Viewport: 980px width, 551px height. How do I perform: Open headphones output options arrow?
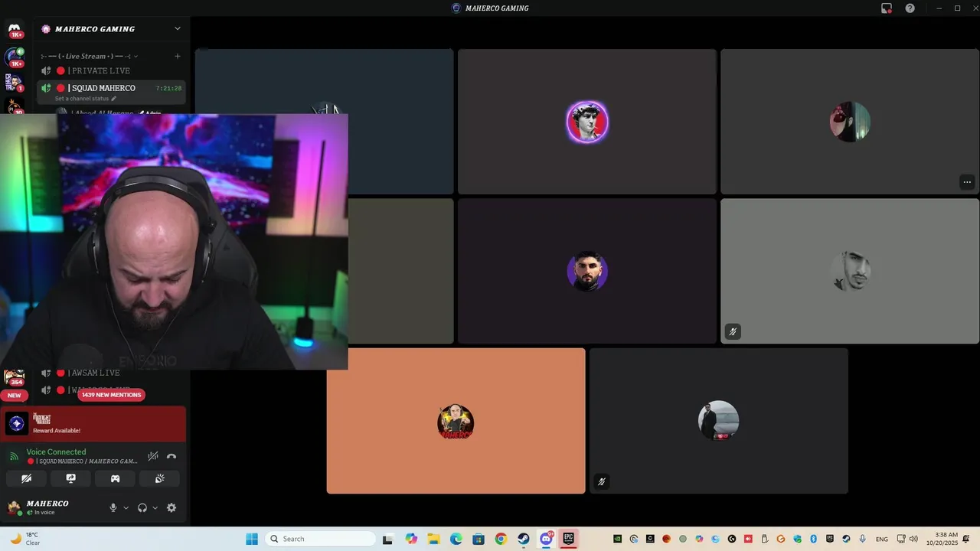point(155,507)
